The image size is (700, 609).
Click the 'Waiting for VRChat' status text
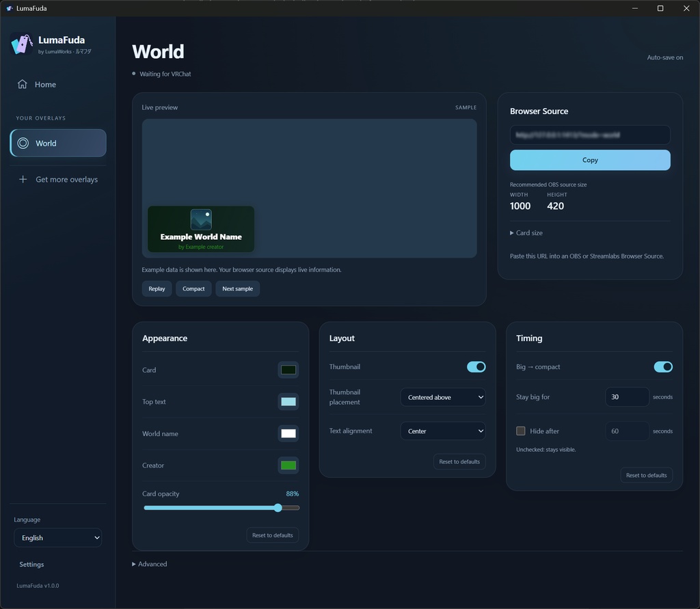tap(165, 74)
